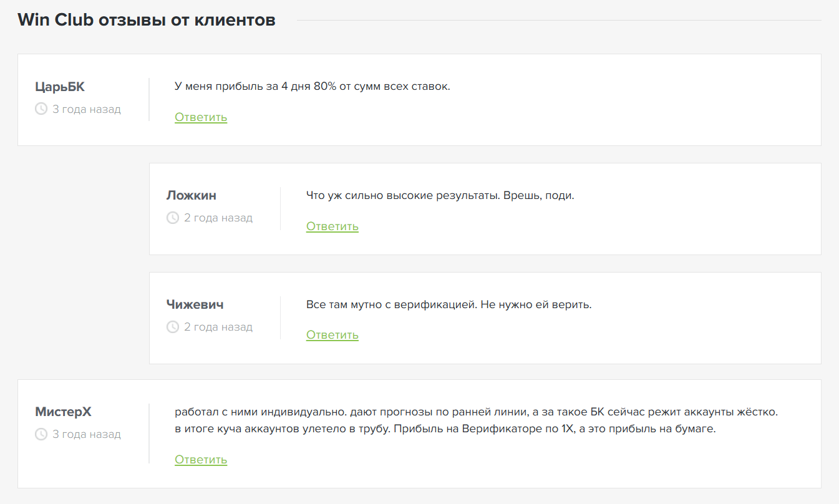Reply to ЦарьБК's review via Ответить
Screen dimensions: 839x504
coord(201,117)
